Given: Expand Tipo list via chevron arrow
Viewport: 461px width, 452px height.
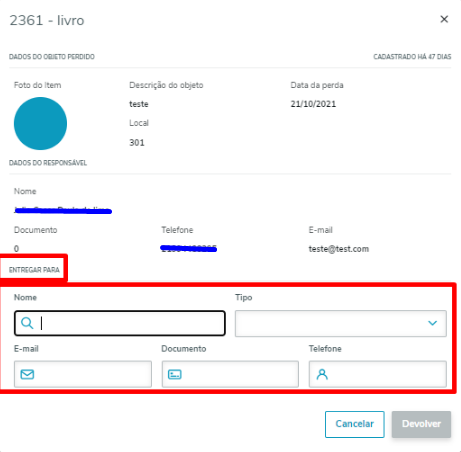Looking at the screenshot, I should tap(432, 323).
